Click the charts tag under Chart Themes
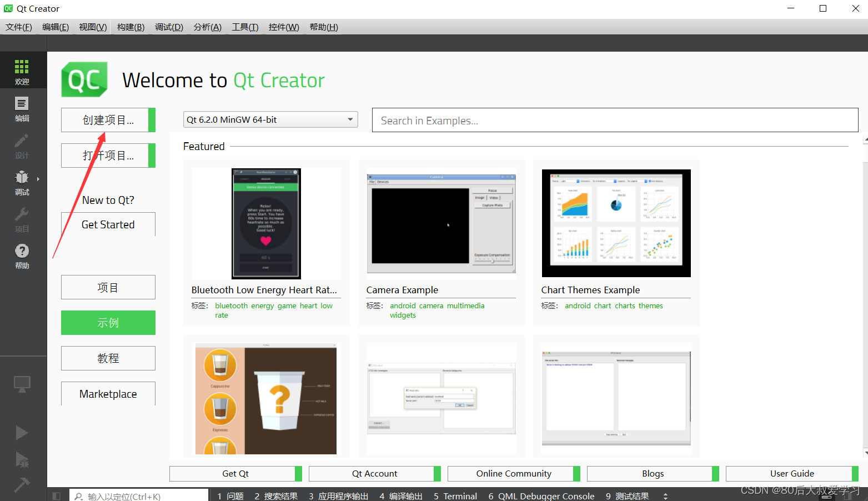868x501 pixels. 625,305
